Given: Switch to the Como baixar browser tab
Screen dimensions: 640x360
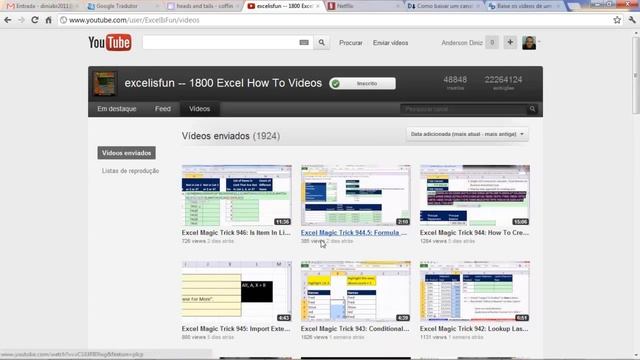Looking at the screenshot, I should (x=443, y=6).
